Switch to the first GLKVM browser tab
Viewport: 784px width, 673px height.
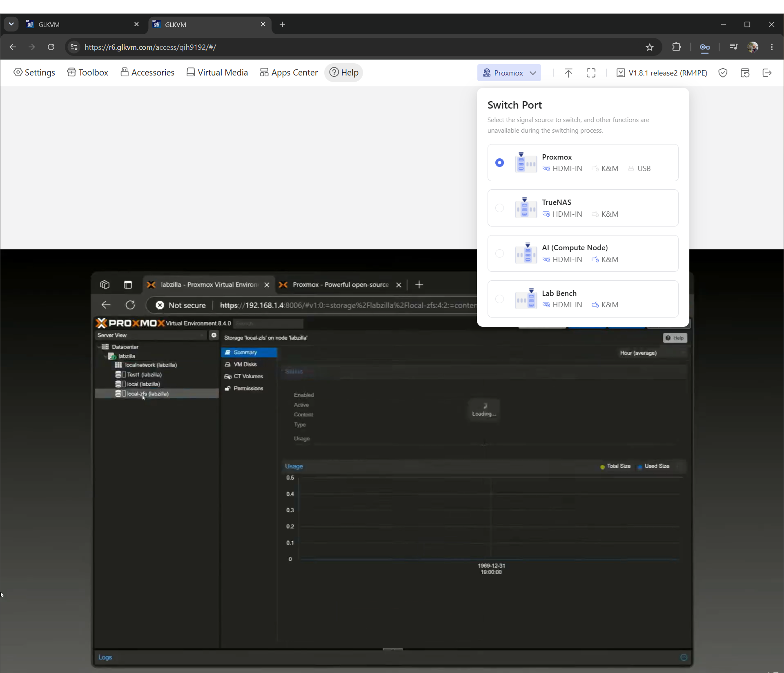pos(82,24)
